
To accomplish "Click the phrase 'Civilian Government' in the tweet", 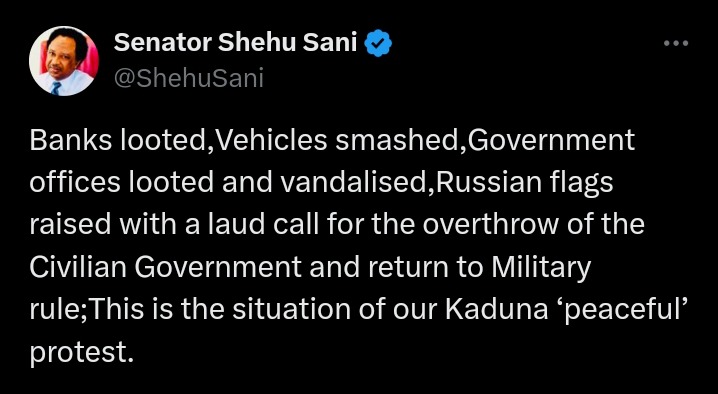I will point(166,268).
